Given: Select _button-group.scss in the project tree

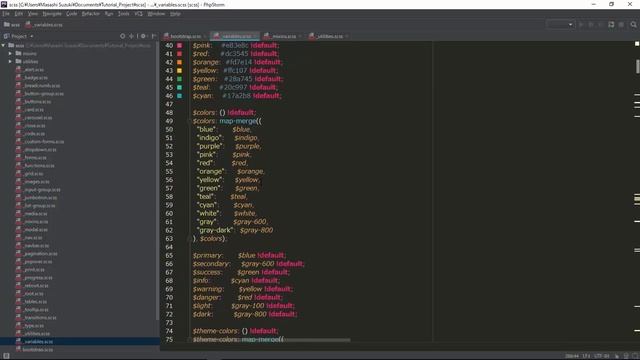Looking at the screenshot, I should click(40, 93).
